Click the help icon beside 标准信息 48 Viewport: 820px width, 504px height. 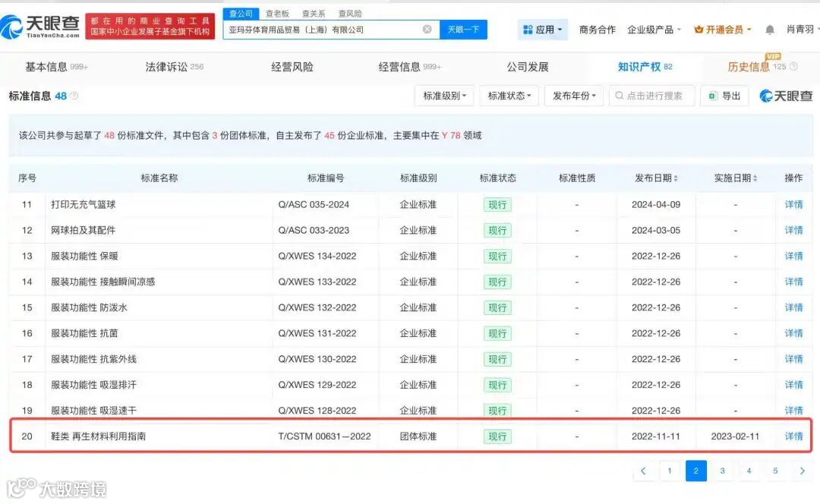[x=74, y=96]
